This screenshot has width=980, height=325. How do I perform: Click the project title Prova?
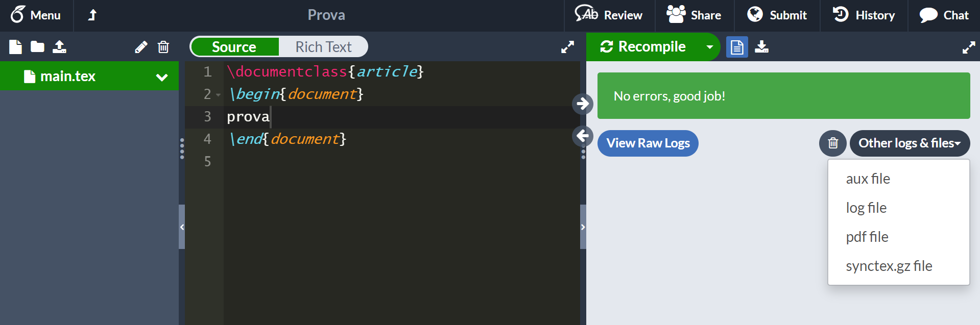[326, 15]
